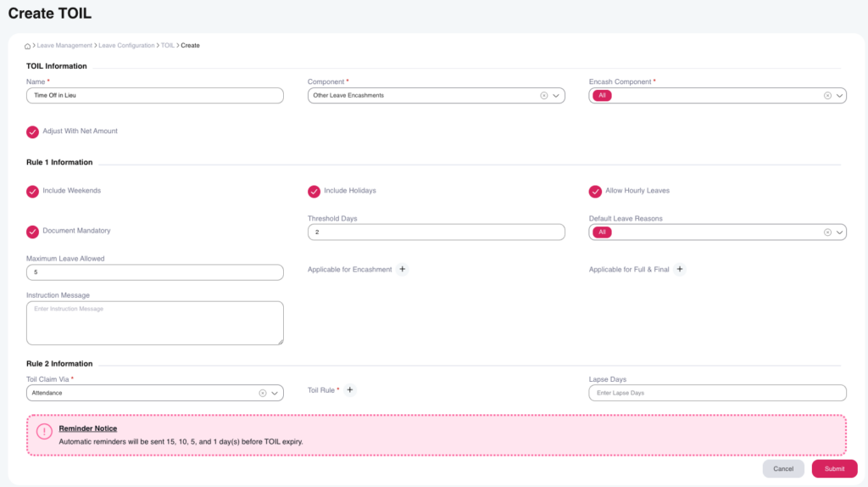Click the Cancel button
The width and height of the screenshot is (868, 487).
click(x=782, y=468)
